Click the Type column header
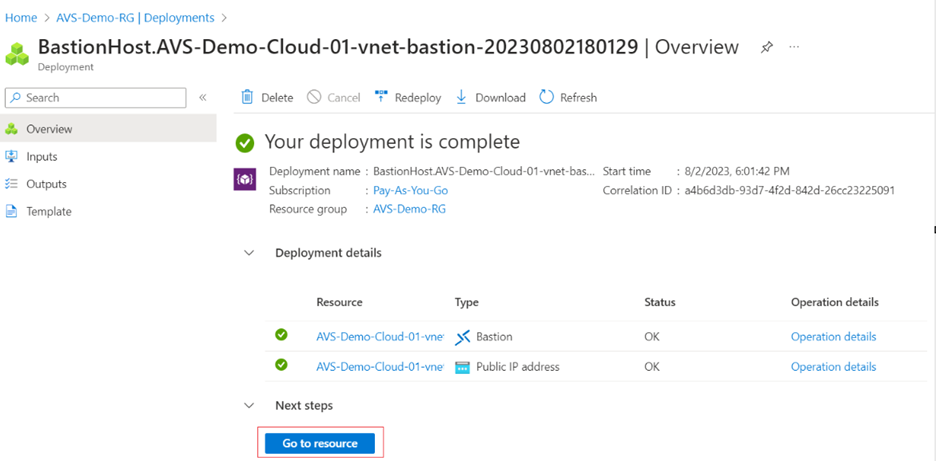This screenshot has height=461, width=936. (x=466, y=302)
